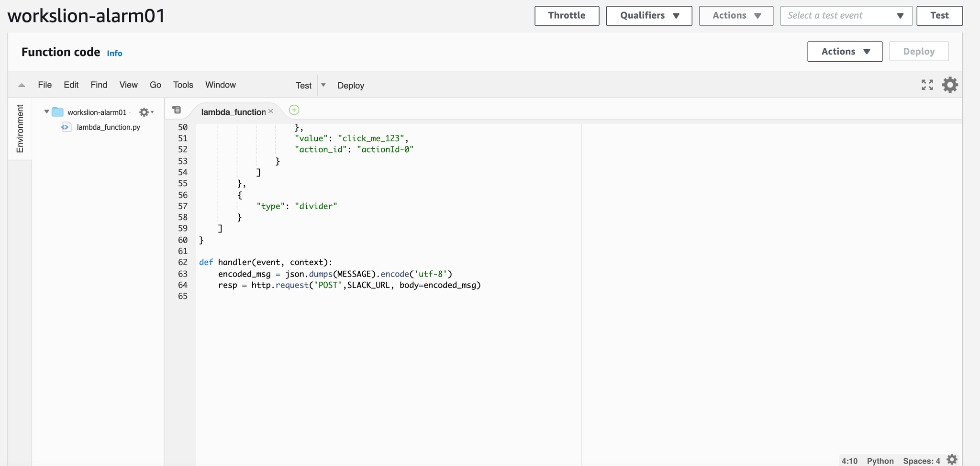Close the lambda_function tab

[x=271, y=111]
